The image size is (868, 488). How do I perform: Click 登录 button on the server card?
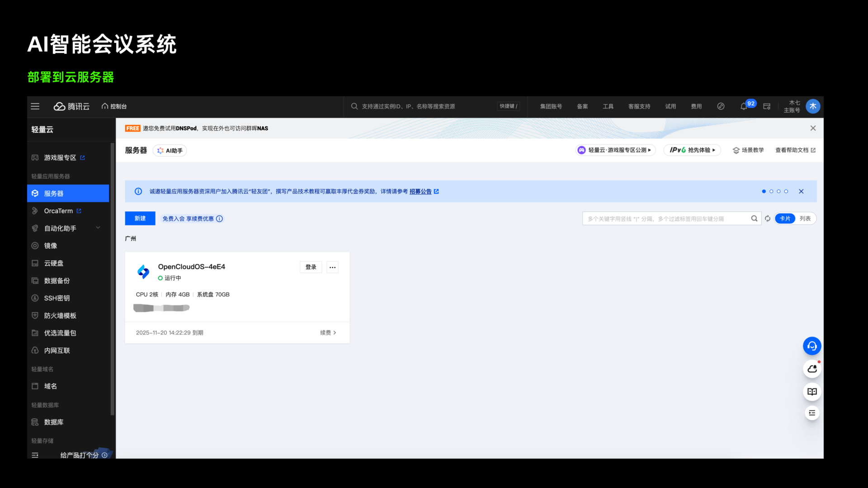coord(311,267)
